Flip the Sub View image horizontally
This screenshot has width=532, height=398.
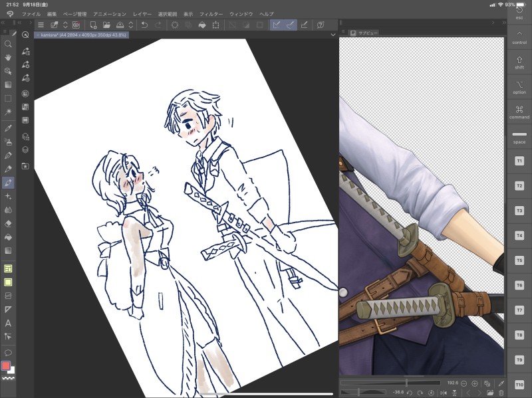pyautogui.click(x=444, y=393)
